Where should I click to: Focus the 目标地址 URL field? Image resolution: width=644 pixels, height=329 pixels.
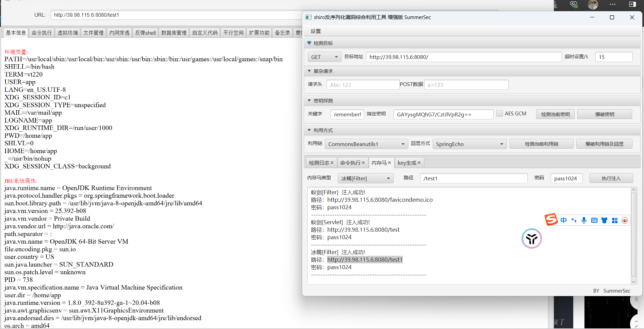[x=464, y=57]
